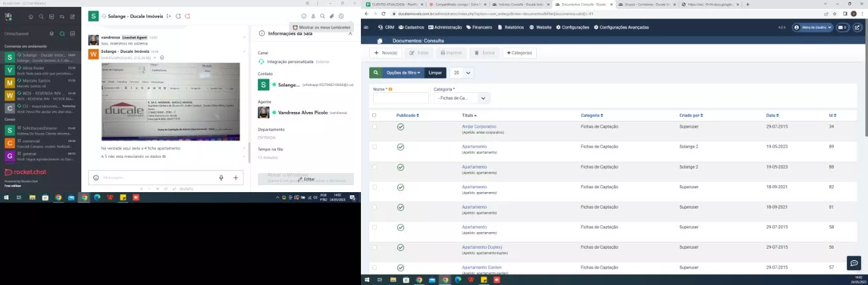Screen dimensions: 868x285
Task: Click the room information icon in header
Action: (x=304, y=16)
